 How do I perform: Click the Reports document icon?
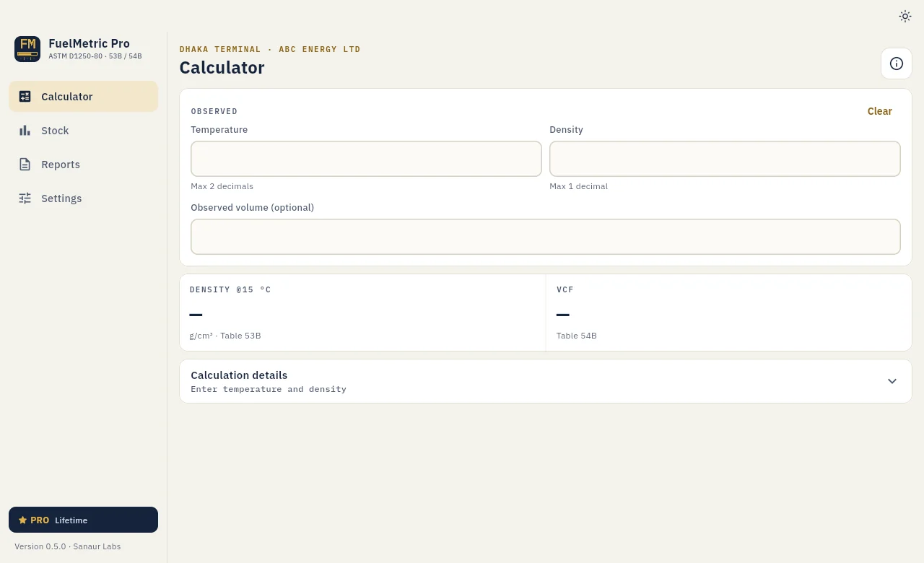tap(25, 165)
